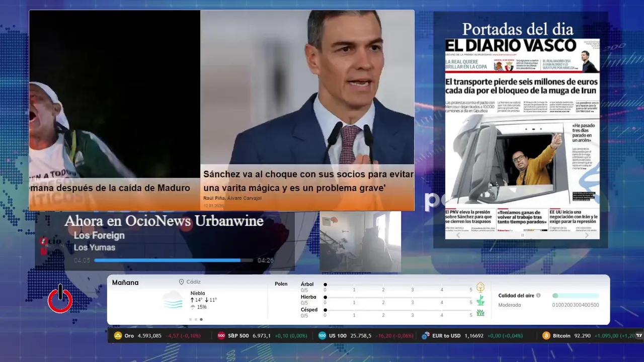
Task: Open the Bitcoin ticker entry
Action: 588,335
